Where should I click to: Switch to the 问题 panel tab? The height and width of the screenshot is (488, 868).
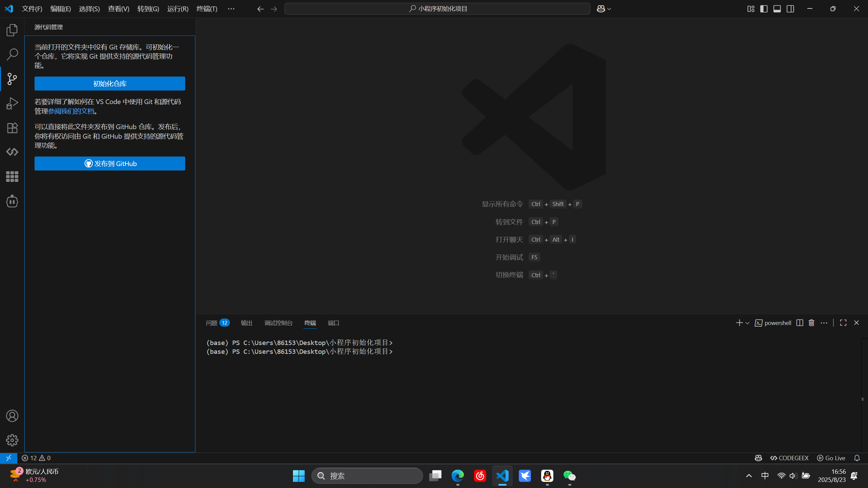click(218, 323)
